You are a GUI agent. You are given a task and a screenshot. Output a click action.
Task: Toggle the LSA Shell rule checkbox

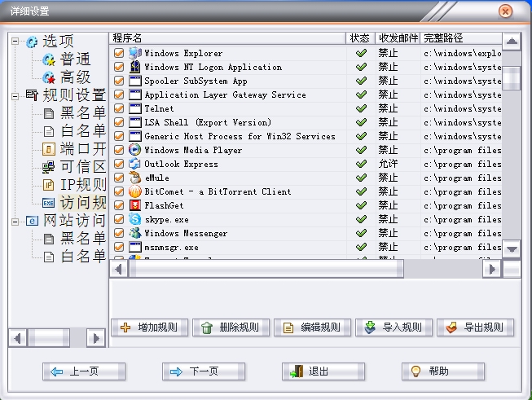[119, 122]
